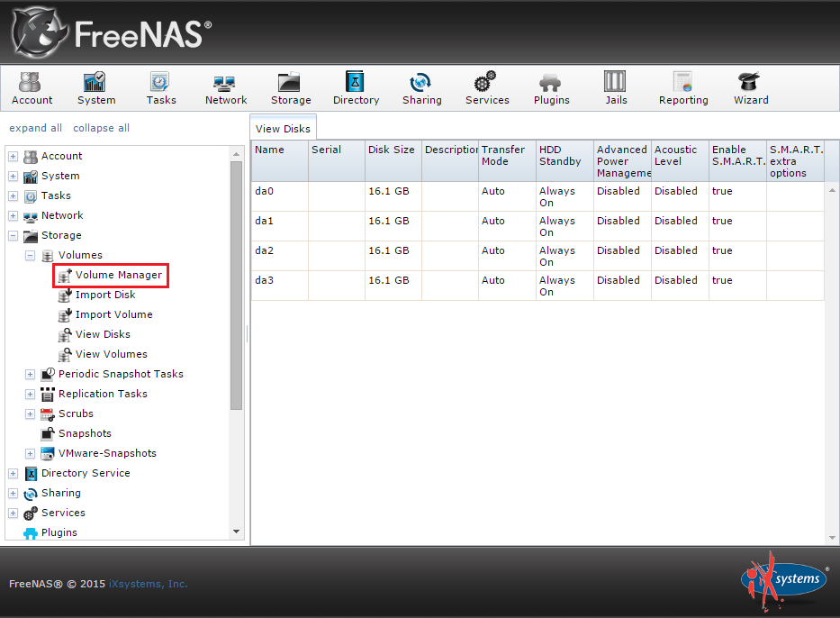Image resolution: width=840 pixels, height=618 pixels.
Task: Select the da1 disk row
Action: coord(537,226)
